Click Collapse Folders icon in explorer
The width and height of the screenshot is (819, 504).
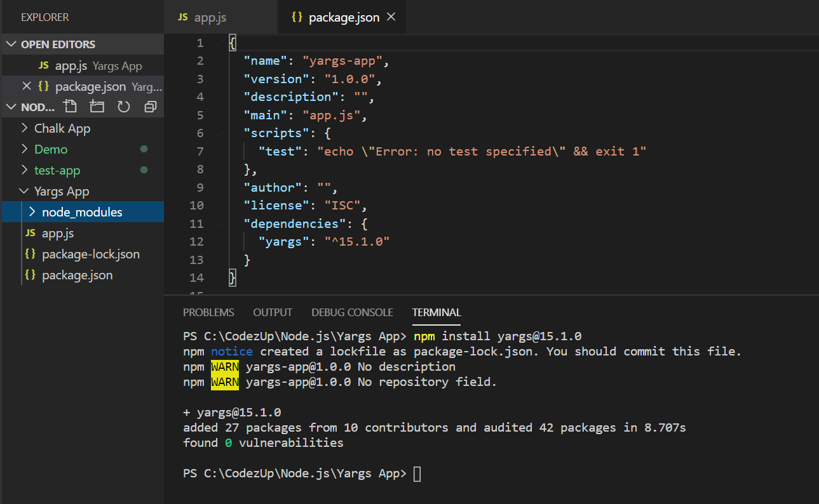click(151, 107)
